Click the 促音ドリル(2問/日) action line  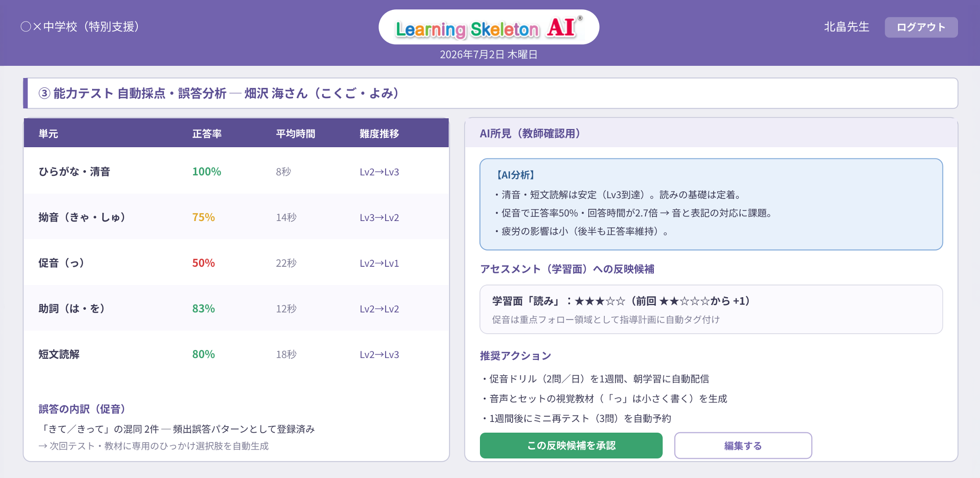pos(596,379)
